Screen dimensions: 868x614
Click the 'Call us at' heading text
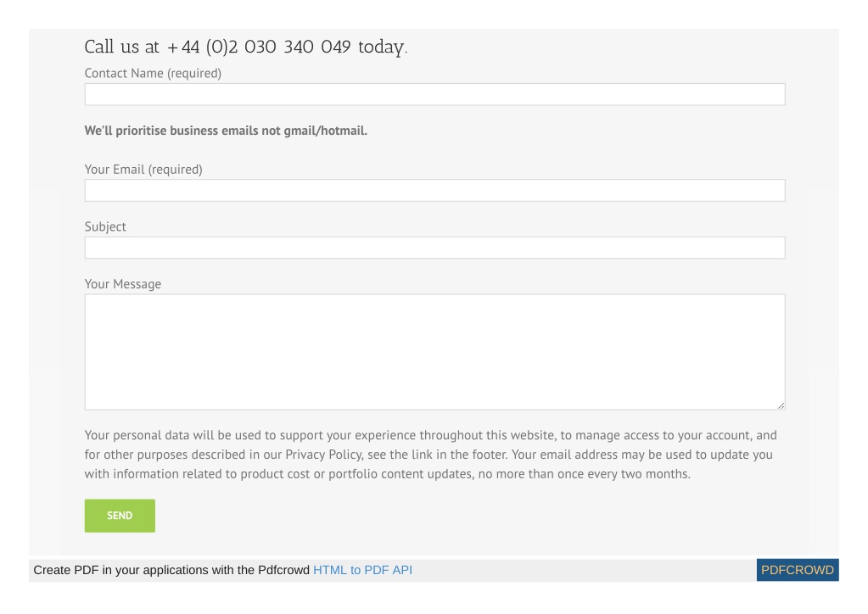point(122,47)
